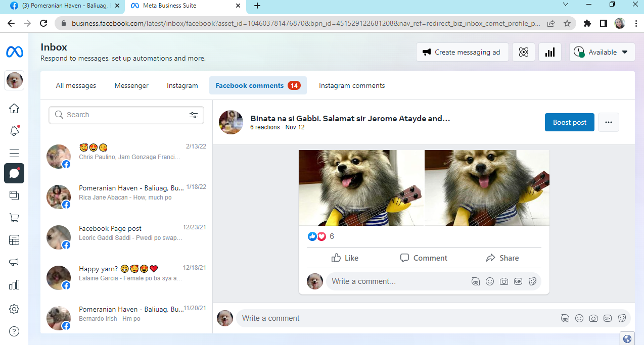Viewport: 644px width, 345px height.
Task: Open the Settings gear in sidebar
Action: [14, 309]
